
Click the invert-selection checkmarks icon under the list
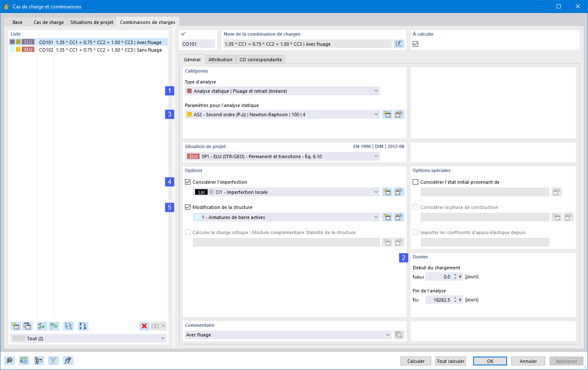pos(54,326)
